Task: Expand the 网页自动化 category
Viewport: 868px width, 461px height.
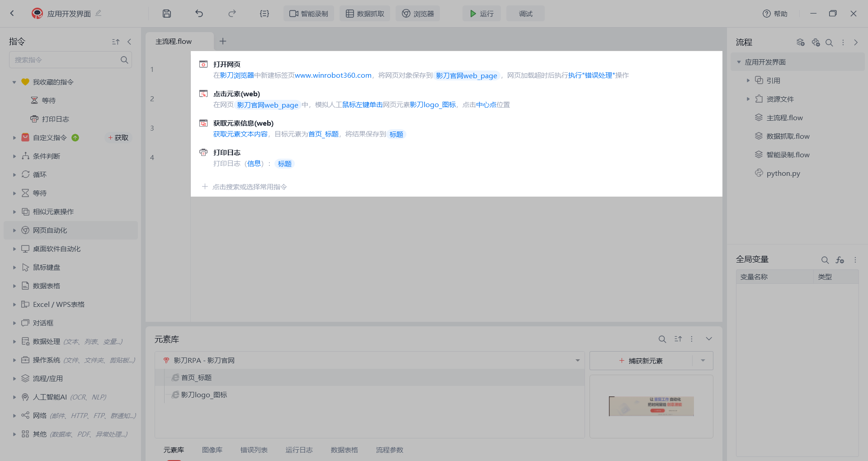Action: tap(14, 230)
